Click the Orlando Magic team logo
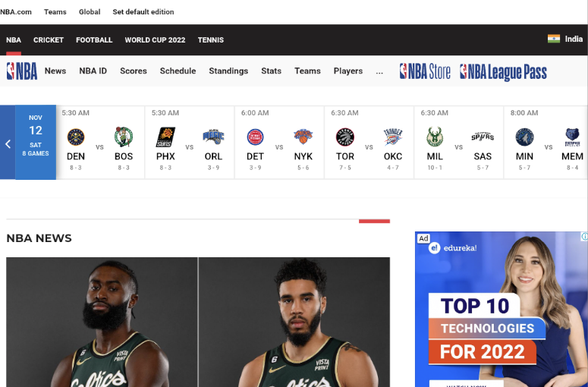 point(213,137)
